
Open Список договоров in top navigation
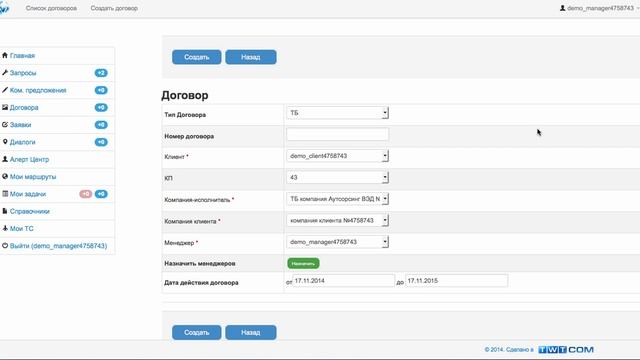[51, 8]
